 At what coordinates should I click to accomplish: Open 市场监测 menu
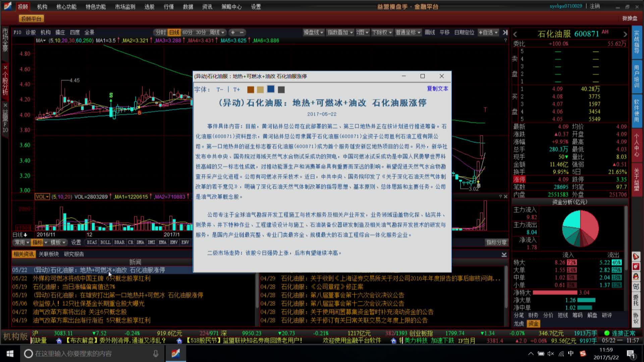(125, 7)
